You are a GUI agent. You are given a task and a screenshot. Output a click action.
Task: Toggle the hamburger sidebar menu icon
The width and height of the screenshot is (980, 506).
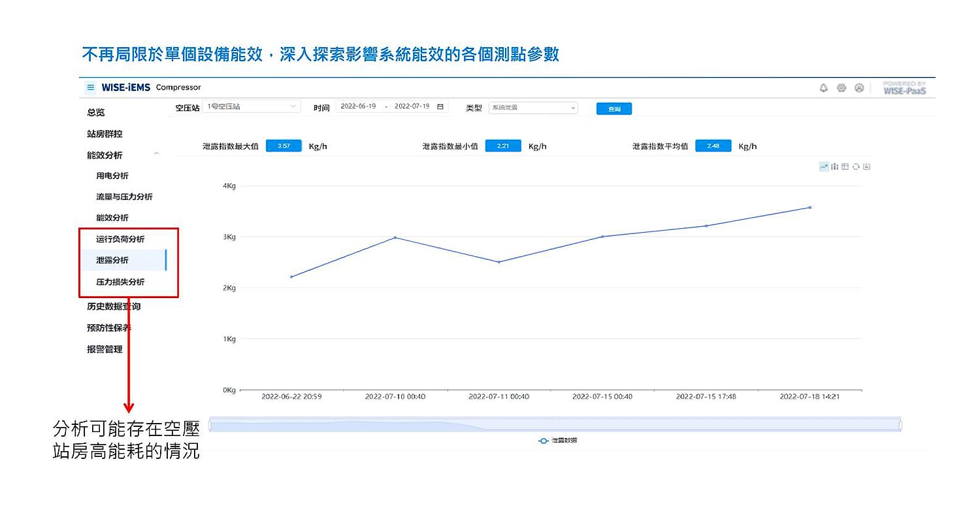91,88
